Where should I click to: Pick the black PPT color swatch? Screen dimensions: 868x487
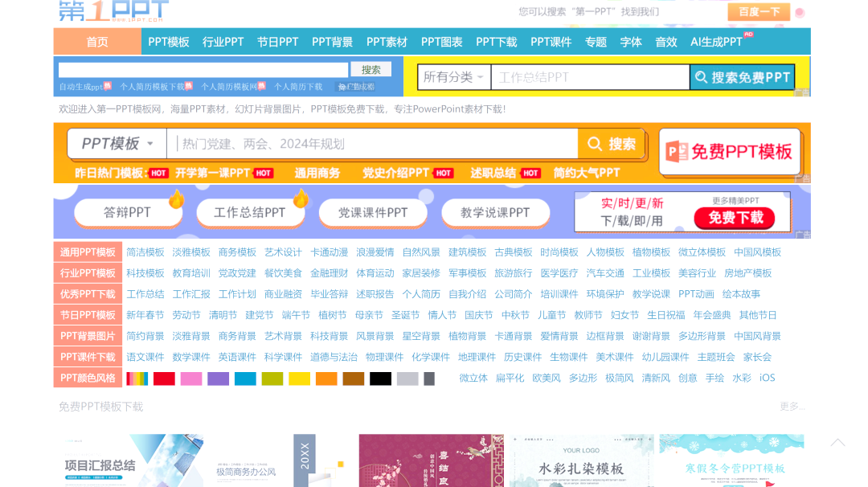pos(381,379)
